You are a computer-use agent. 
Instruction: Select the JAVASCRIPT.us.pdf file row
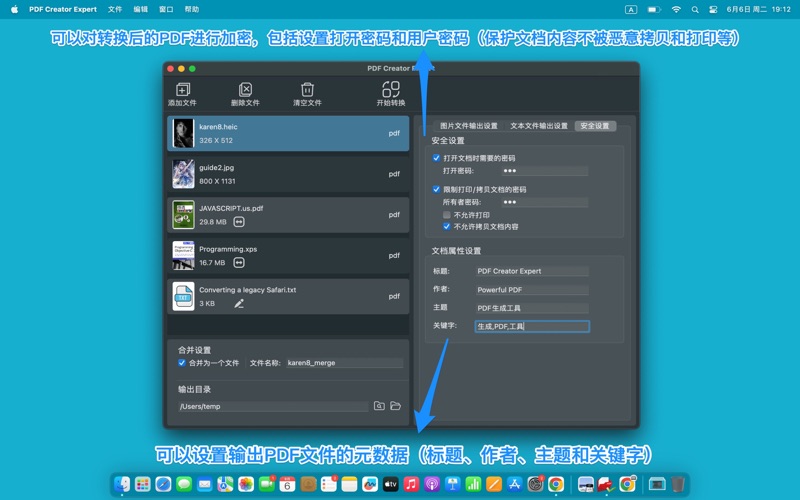(x=288, y=215)
